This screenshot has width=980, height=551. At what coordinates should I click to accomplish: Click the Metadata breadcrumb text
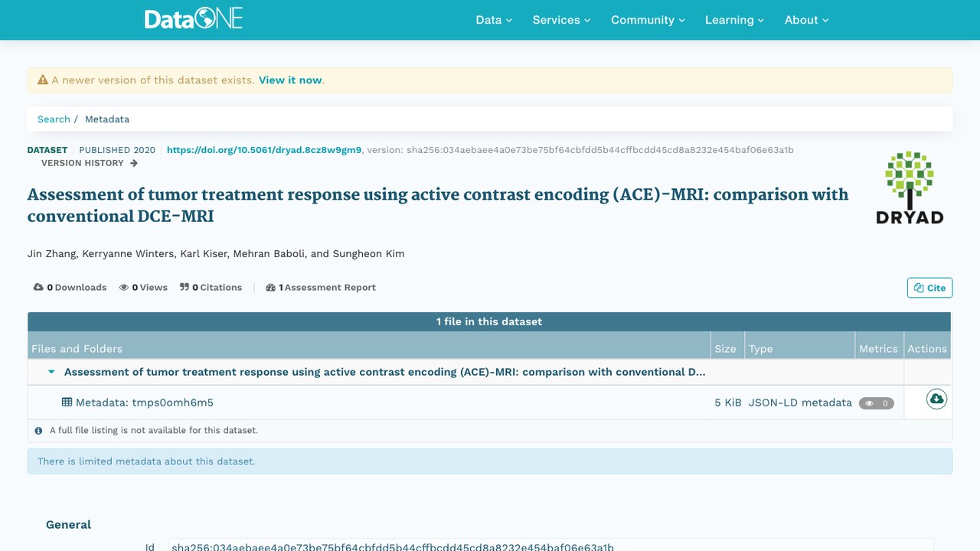click(107, 119)
